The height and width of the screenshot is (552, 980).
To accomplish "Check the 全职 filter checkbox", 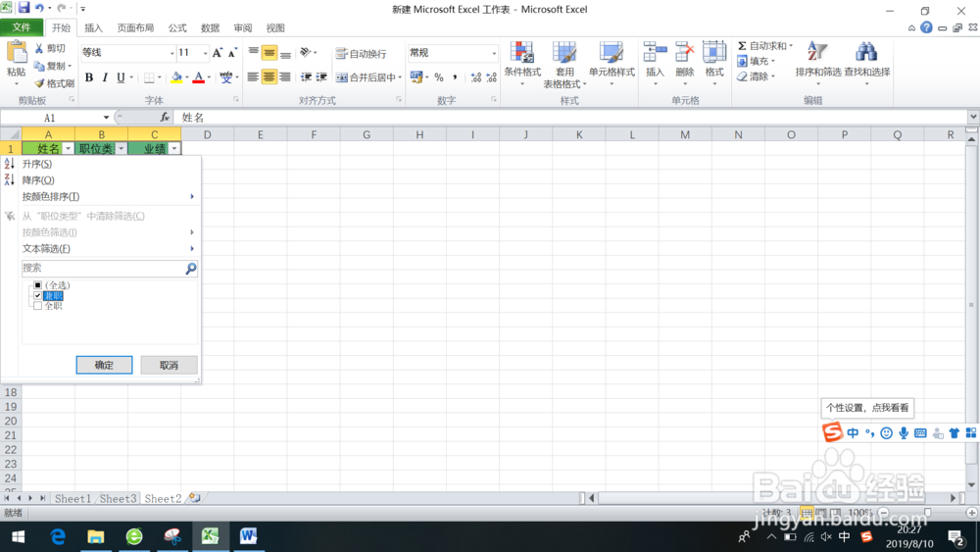I will tap(37, 306).
